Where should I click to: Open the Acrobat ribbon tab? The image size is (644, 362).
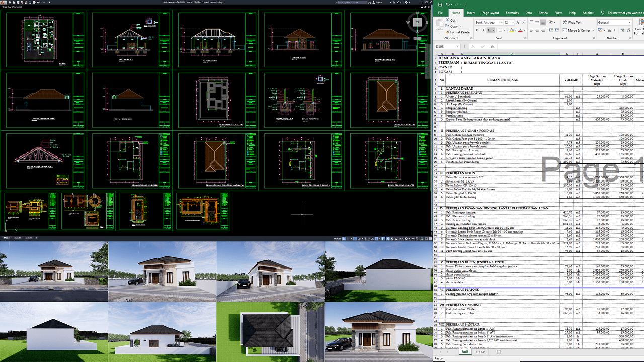coord(588,13)
